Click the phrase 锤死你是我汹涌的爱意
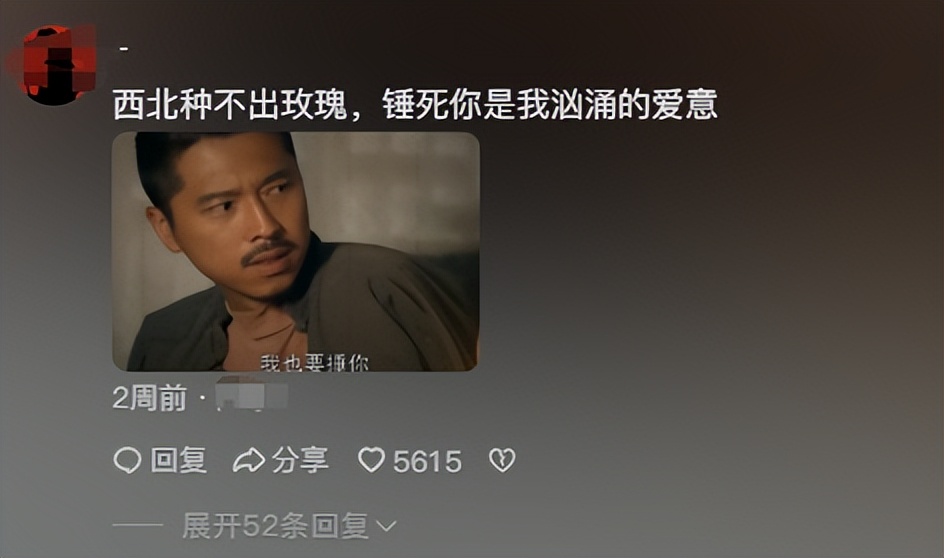The height and width of the screenshot is (558, 944). (x=550, y=104)
